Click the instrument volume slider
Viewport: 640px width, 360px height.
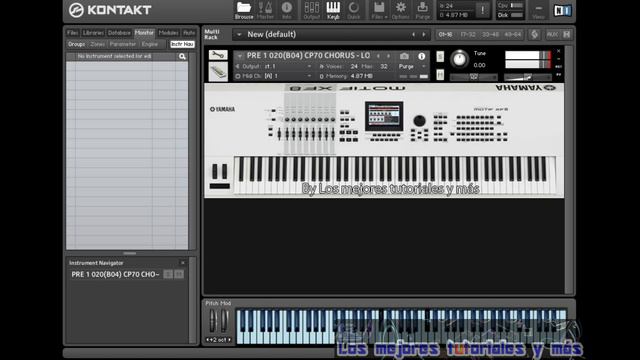[x=527, y=77]
